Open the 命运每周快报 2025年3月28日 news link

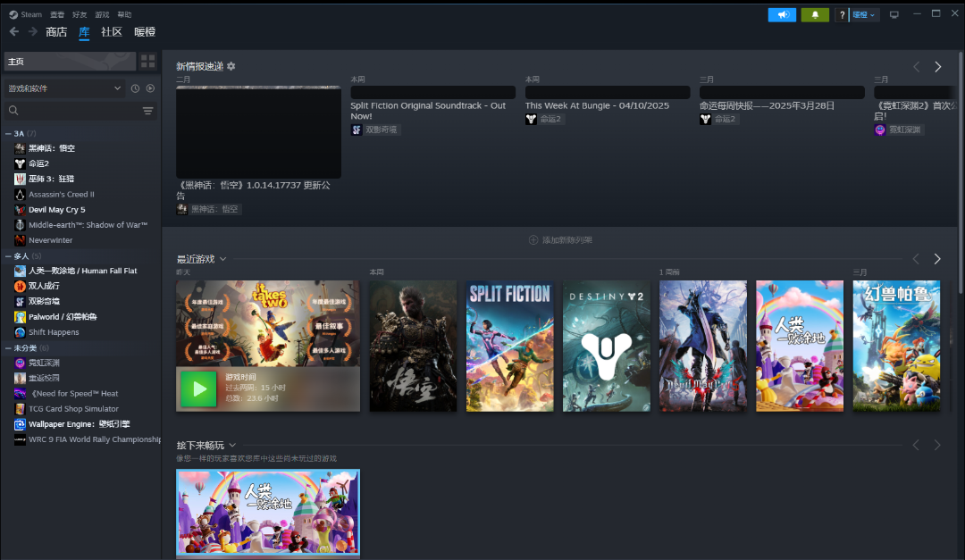click(x=767, y=106)
